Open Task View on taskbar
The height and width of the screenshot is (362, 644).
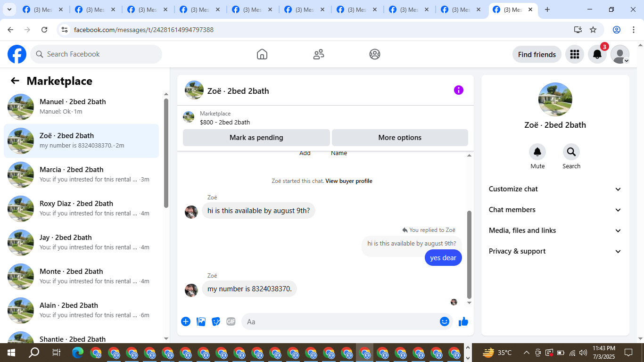(x=56, y=353)
